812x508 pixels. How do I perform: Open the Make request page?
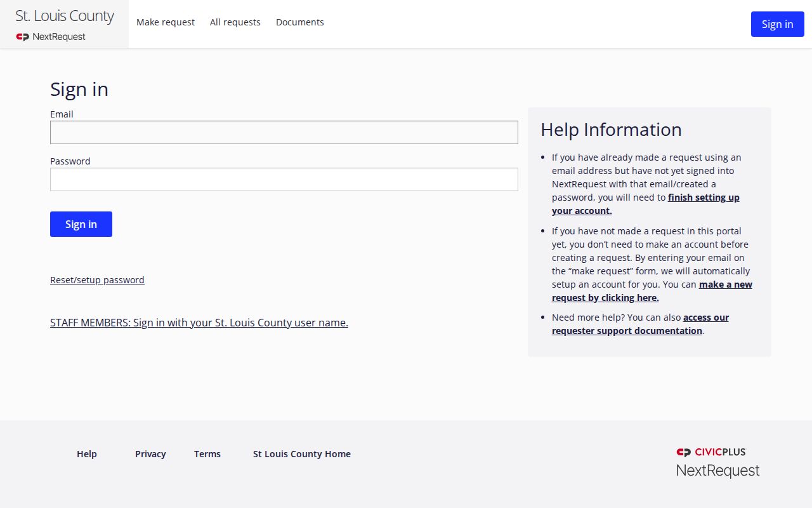pos(166,22)
